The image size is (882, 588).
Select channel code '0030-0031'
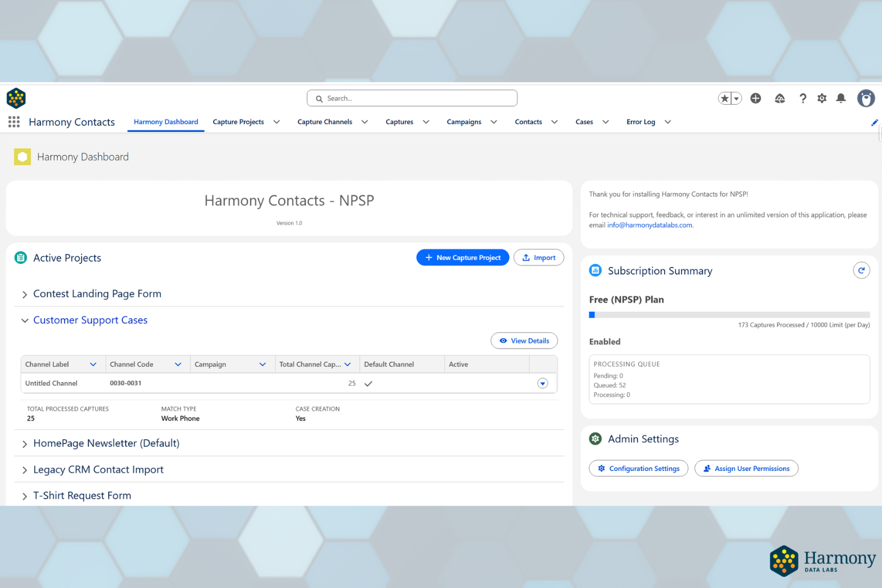pos(125,383)
